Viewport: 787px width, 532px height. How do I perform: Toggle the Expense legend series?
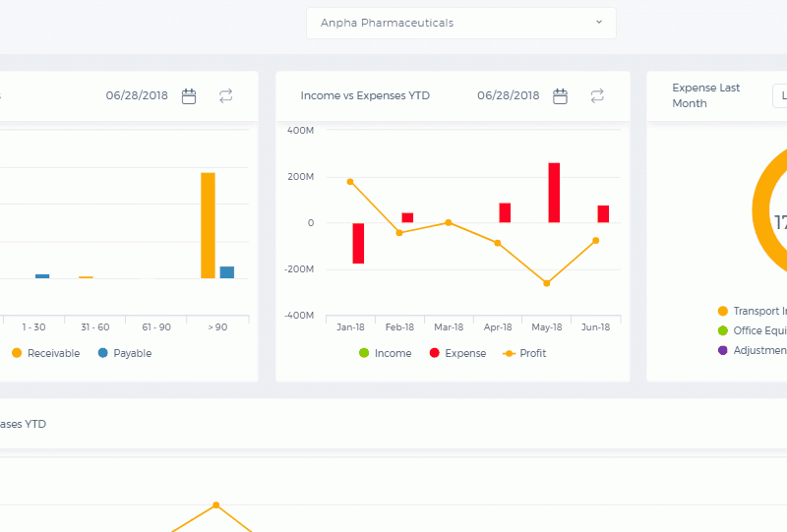pyautogui.click(x=457, y=353)
